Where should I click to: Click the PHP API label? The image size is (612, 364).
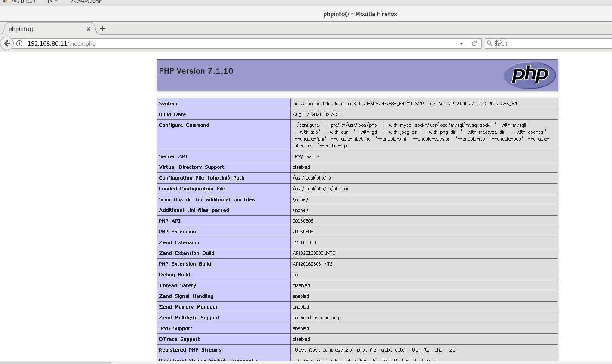pyautogui.click(x=169, y=221)
